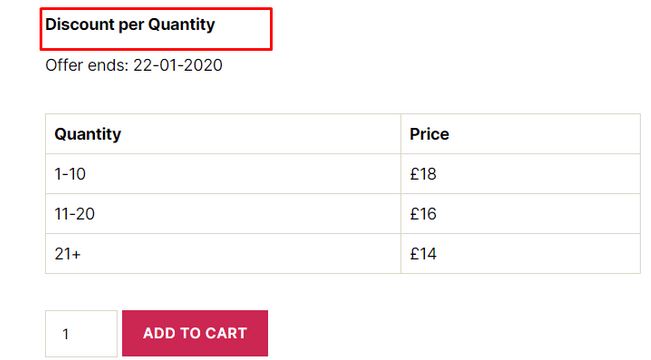This screenshot has width=651, height=360.
Task: Click the Offer ends date text
Action: point(134,65)
